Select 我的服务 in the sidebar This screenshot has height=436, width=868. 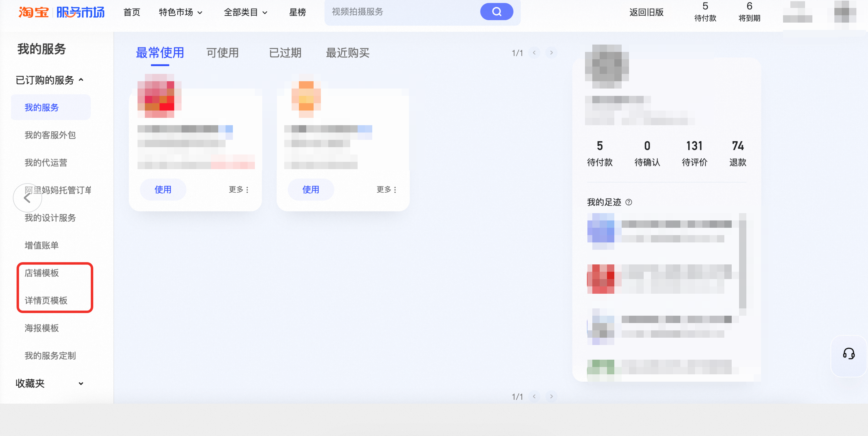click(x=51, y=107)
